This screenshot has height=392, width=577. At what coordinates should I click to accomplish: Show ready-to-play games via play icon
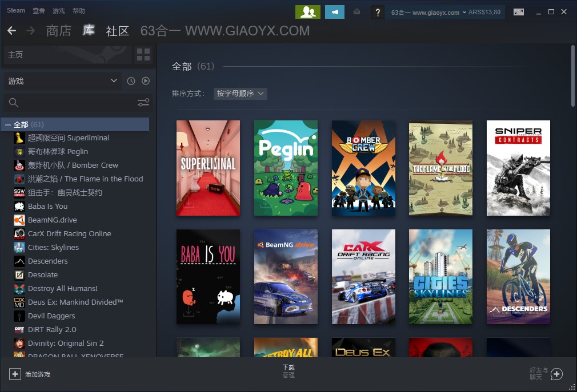pyautogui.click(x=145, y=80)
